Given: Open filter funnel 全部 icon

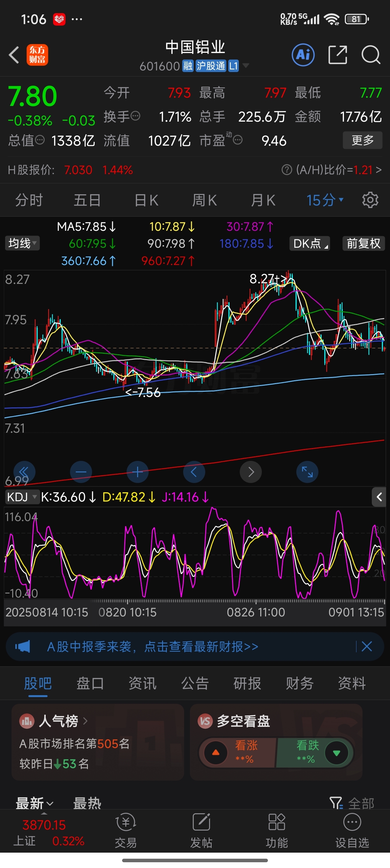Looking at the screenshot, I should click(337, 803).
